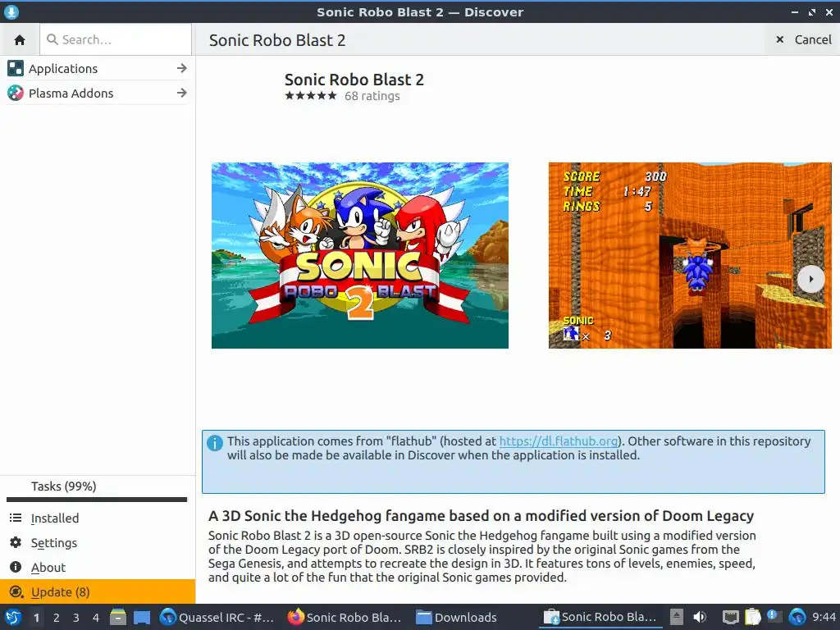Viewport: 840px width, 630px height.
Task: Switch to virtual desktop 4
Action: 96,618
